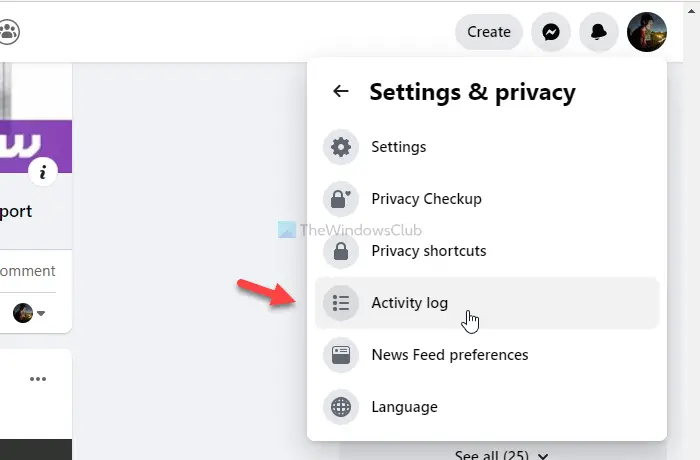Viewport: 700px width, 460px height.
Task: Click the News Feed preferences icon
Action: point(341,355)
